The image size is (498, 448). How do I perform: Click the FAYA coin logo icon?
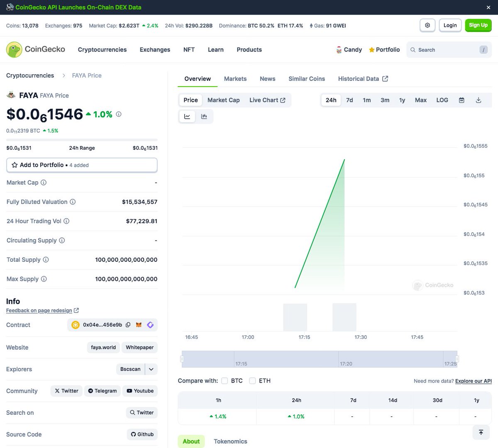click(x=11, y=95)
